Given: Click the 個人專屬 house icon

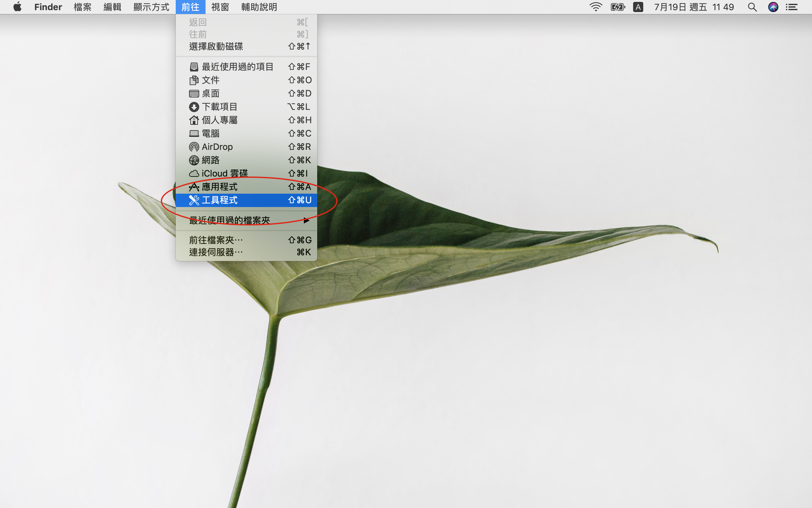Looking at the screenshot, I should tap(194, 120).
